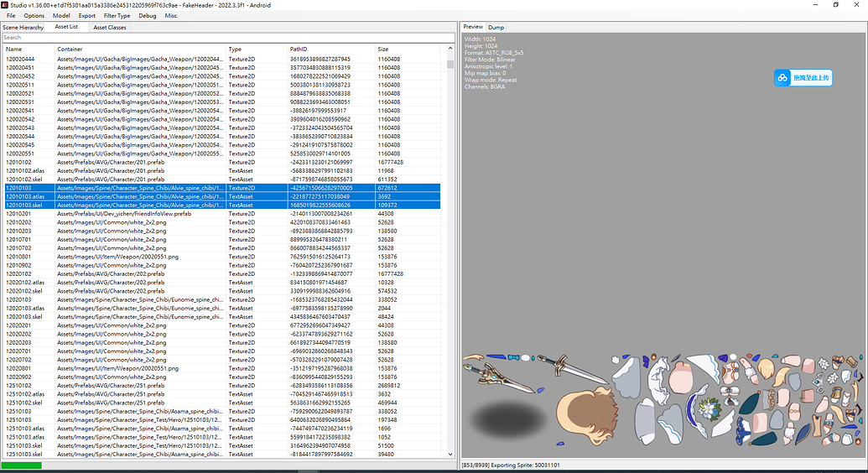Minimize the Studio window
The height and width of the screenshot is (473, 868).
coord(813,5)
